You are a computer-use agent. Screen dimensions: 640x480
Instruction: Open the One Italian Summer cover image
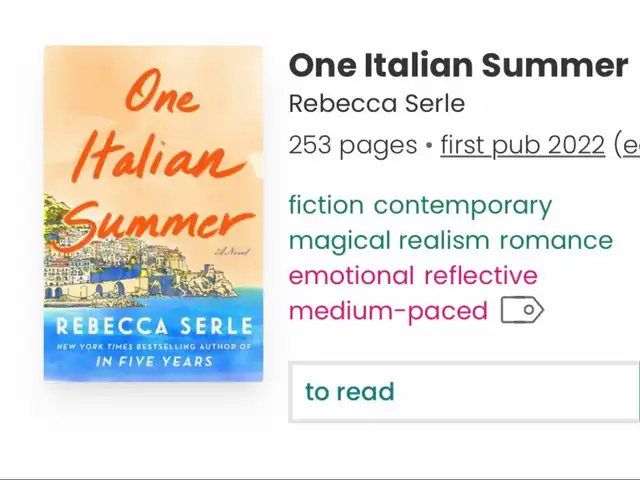(153, 213)
